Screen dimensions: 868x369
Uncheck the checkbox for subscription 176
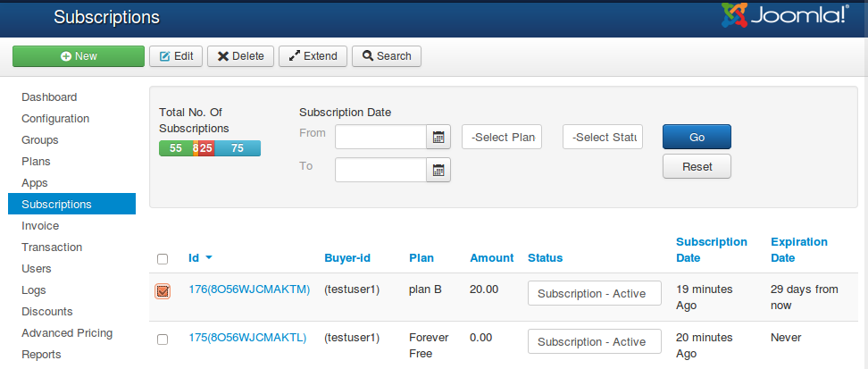click(x=163, y=291)
